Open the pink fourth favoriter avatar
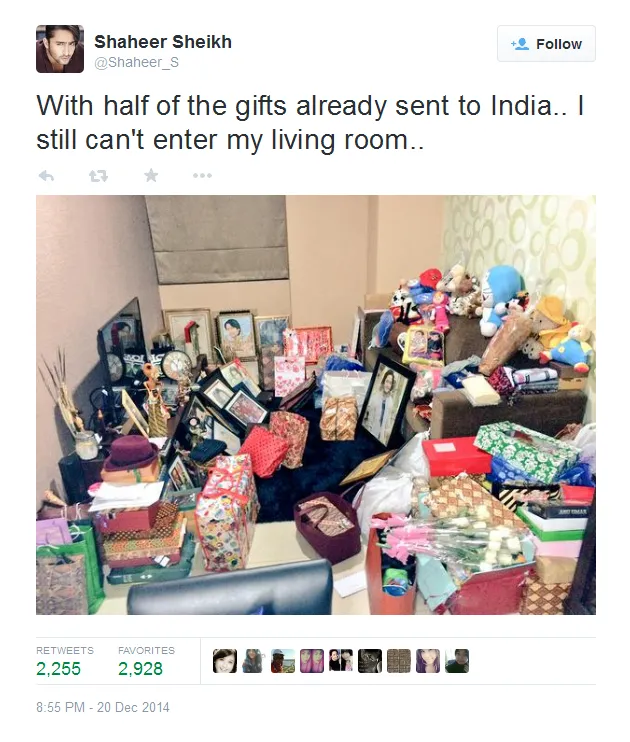 click(312, 661)
